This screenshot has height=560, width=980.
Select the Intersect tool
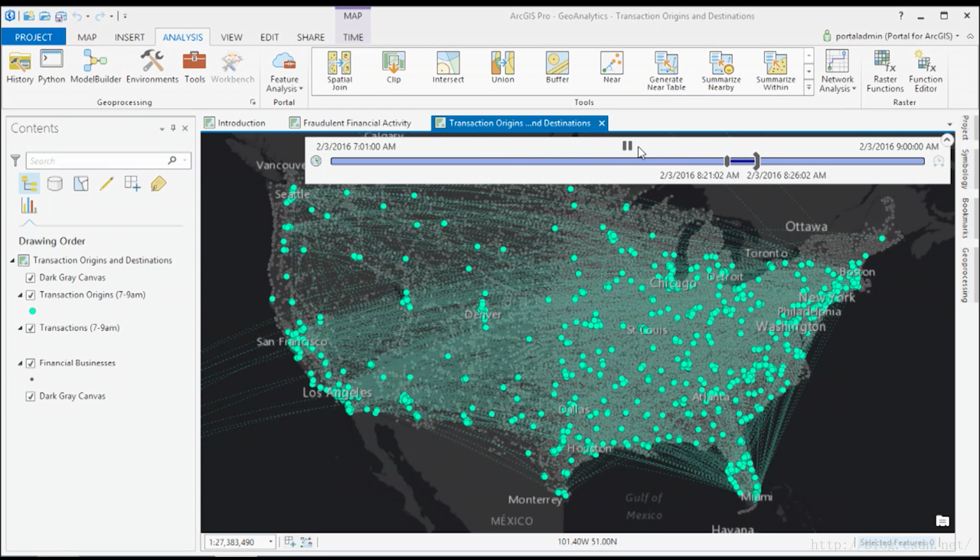(x=448, y=67)
